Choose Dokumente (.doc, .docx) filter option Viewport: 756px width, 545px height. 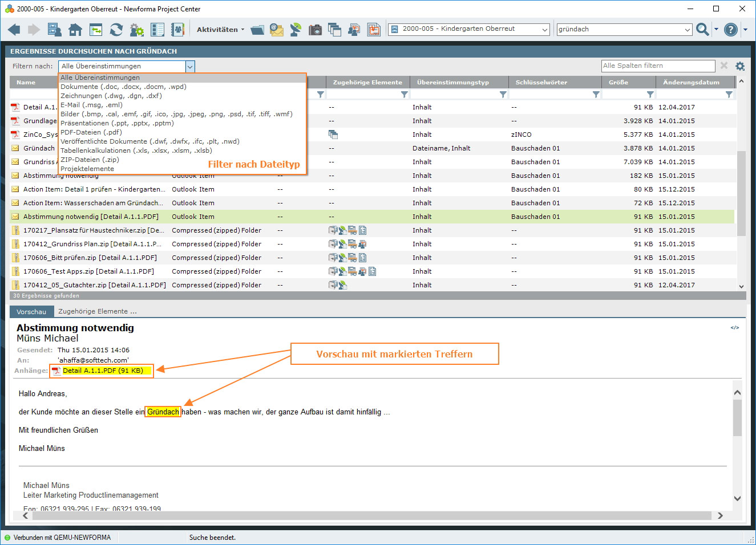click(183, 87)
